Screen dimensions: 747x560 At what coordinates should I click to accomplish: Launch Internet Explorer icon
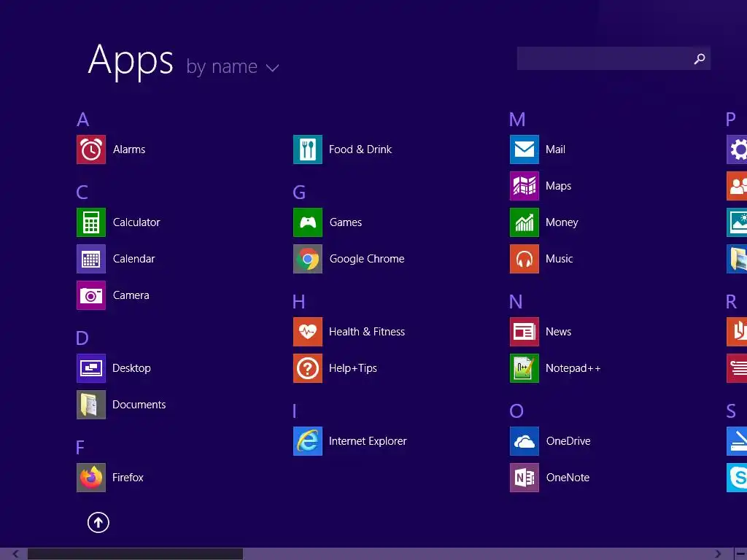click(x=308, y=441)
